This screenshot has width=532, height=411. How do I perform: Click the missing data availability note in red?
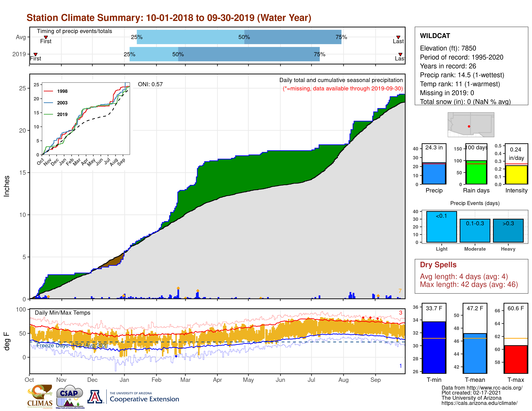(343, 88)
